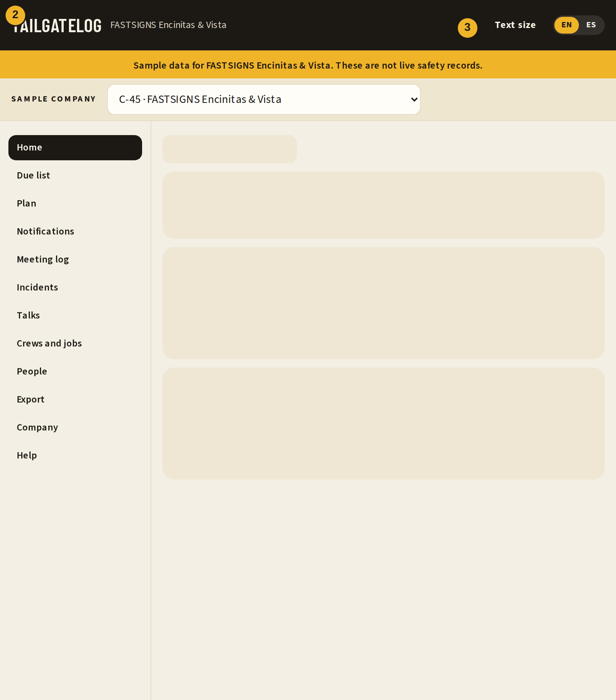The width and height of the screenshot is (616, 700).
Task: Open the TAILGATELOG logo home link
Action: 57,25
